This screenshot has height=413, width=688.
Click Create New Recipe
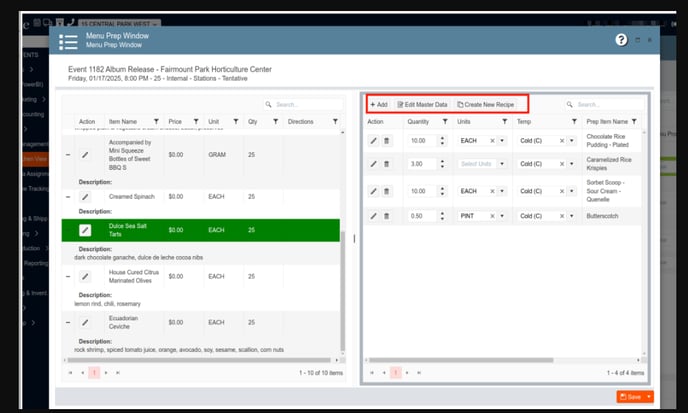coord(486,104)
